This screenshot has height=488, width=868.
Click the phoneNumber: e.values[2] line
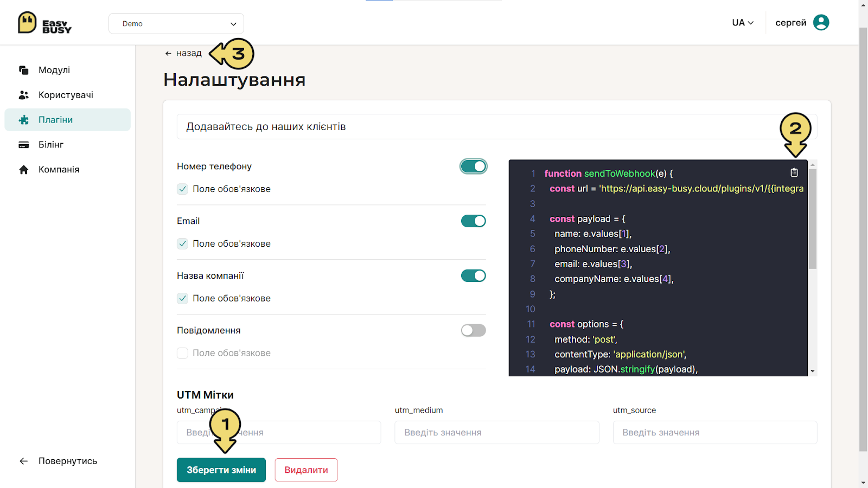(612, 249)
